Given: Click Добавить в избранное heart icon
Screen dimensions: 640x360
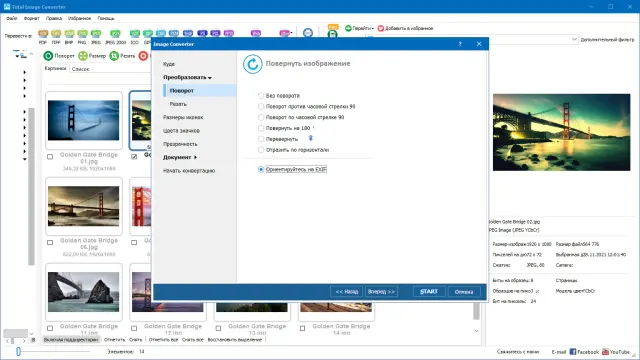Looking at the screenshot, I should (381, 28).
